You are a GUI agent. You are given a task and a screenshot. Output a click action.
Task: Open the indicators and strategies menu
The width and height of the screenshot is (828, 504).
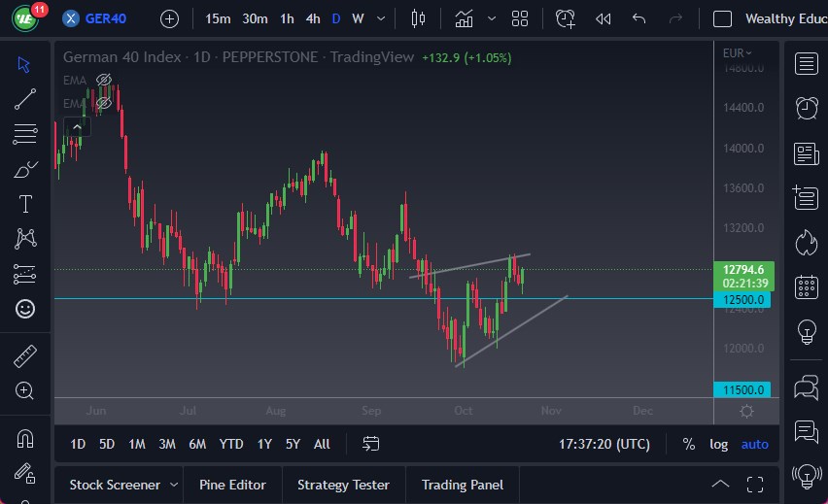coord(464,19)
